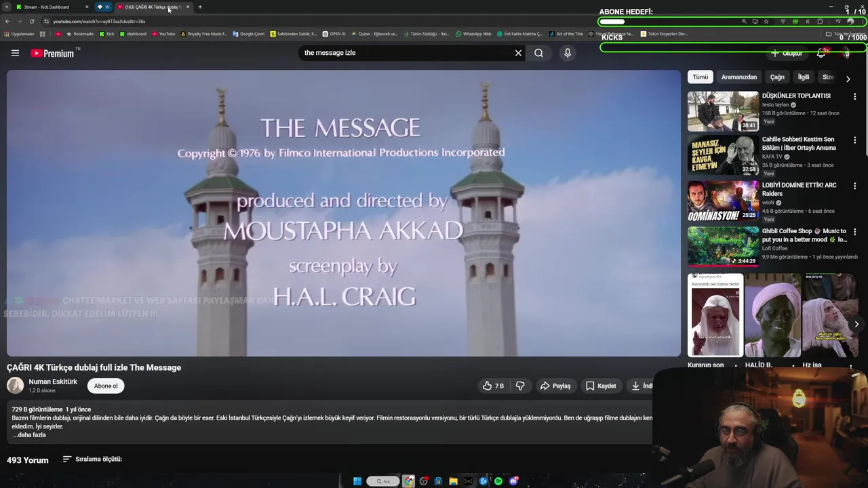Viewport: 868px width, 488px height.
Task: Select the Aramanızdan filter chip
Action: (x=738, y=77)
